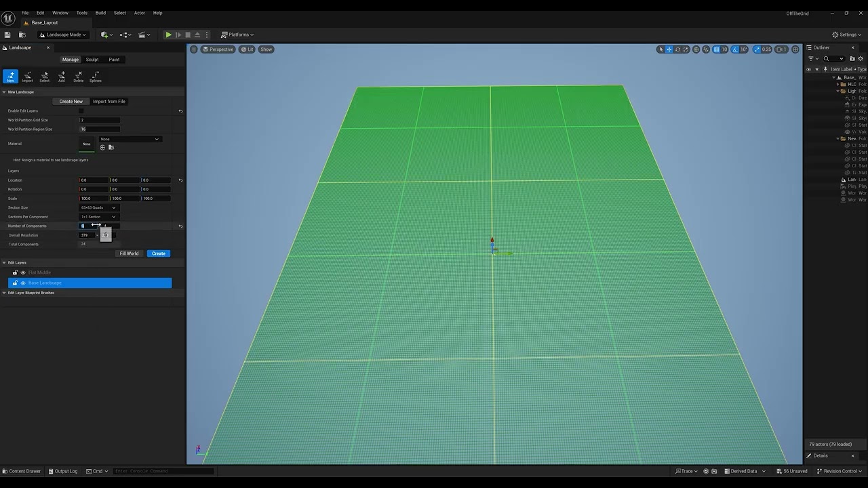Toggle lock on the Flat Middle layer
Image resolution: width=868 pixels, height=488 pixels.
click(15, 272)
